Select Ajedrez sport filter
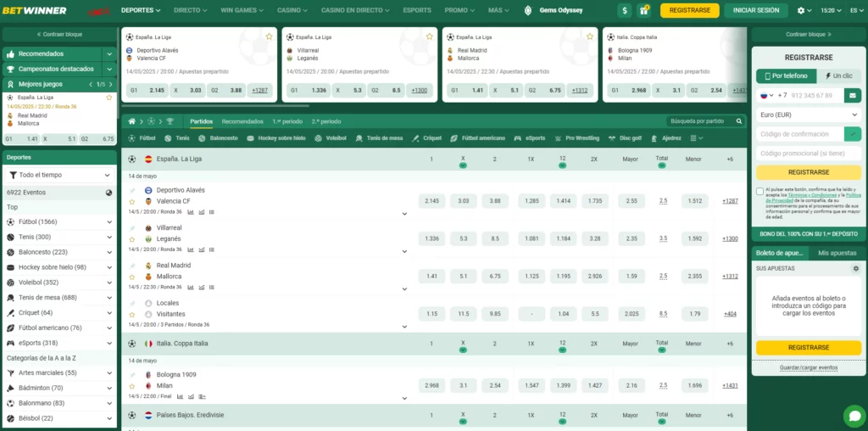This screenshot has width=868, height=431. point(666,138)
